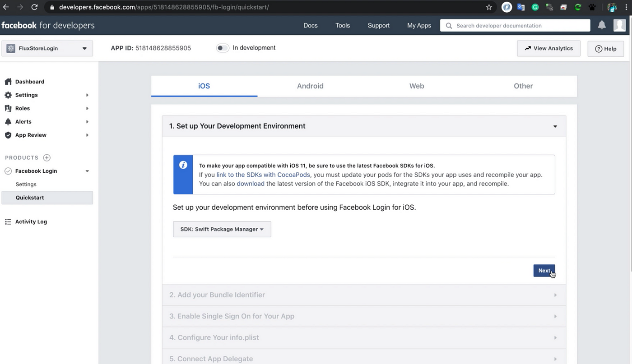Click the browser address bar URL

point(164,7)
